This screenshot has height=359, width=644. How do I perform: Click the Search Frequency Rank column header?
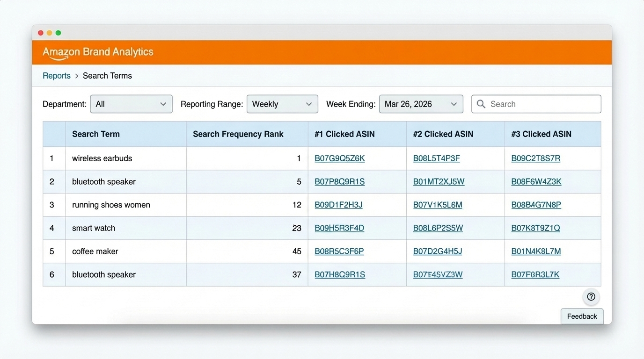coord(238,134)
